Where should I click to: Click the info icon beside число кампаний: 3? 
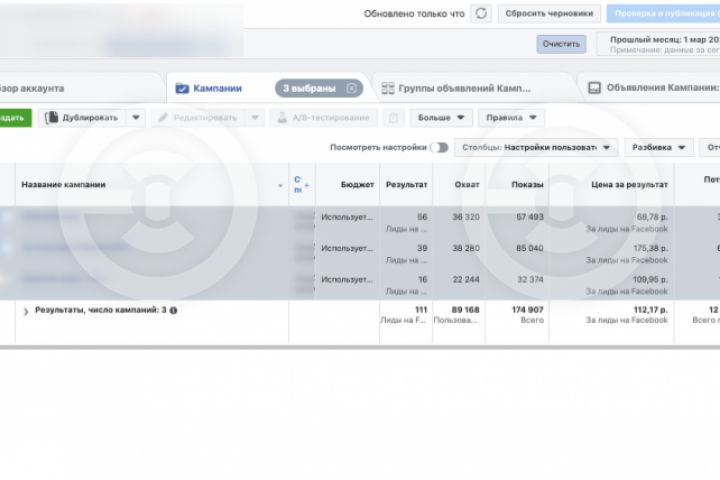click(x=173, y=311)
